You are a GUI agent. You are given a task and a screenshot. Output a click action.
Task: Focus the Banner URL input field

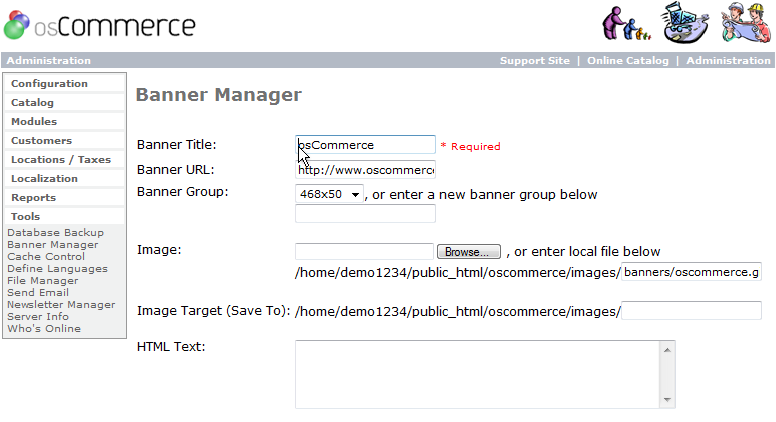click(365, 170)
